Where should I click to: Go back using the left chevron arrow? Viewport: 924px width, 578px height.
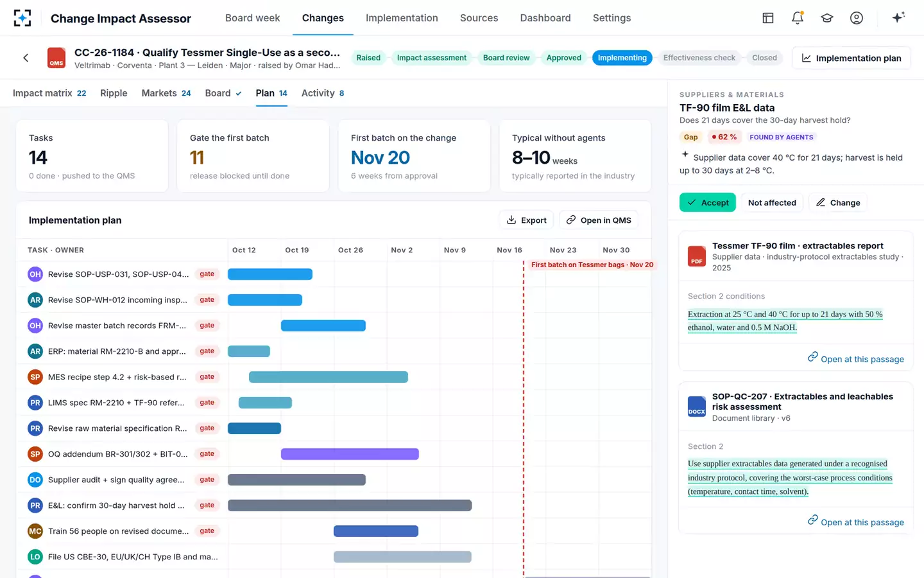tap(26, 58)
